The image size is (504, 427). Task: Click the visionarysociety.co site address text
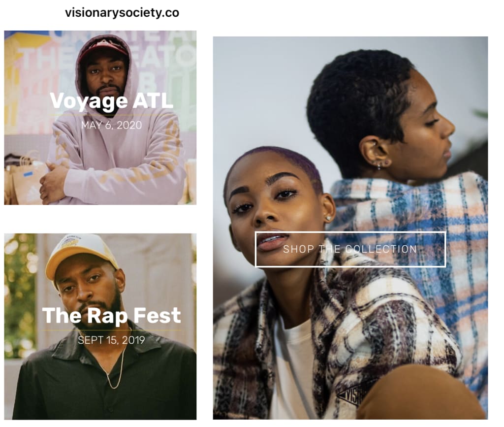(x=122, y=13)
